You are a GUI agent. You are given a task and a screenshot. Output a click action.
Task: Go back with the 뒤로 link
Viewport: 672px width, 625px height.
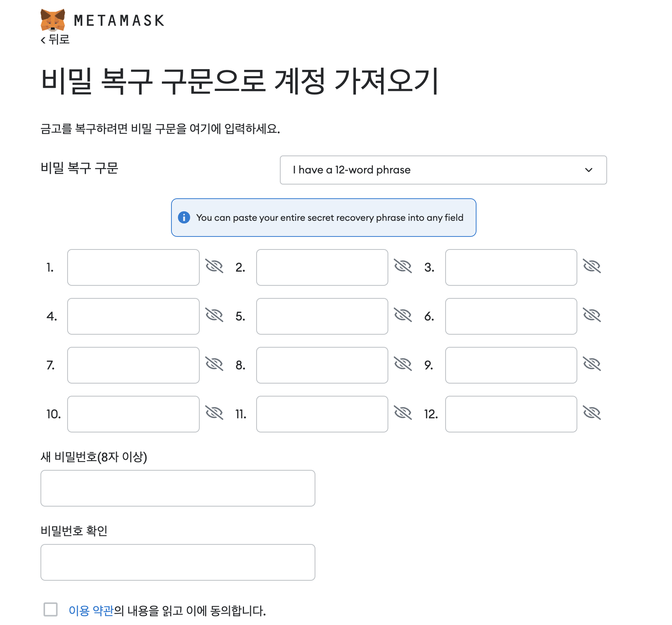(x=55, y=39)
